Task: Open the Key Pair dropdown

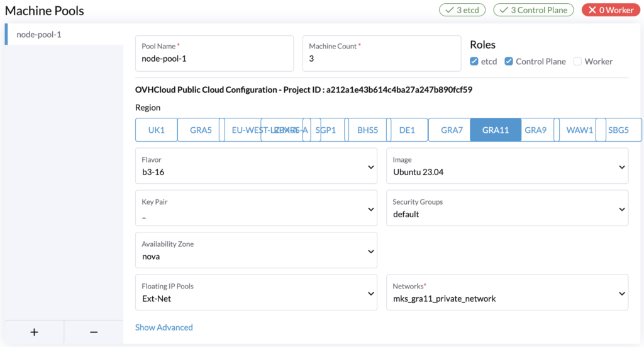Action: pos(257,208)
